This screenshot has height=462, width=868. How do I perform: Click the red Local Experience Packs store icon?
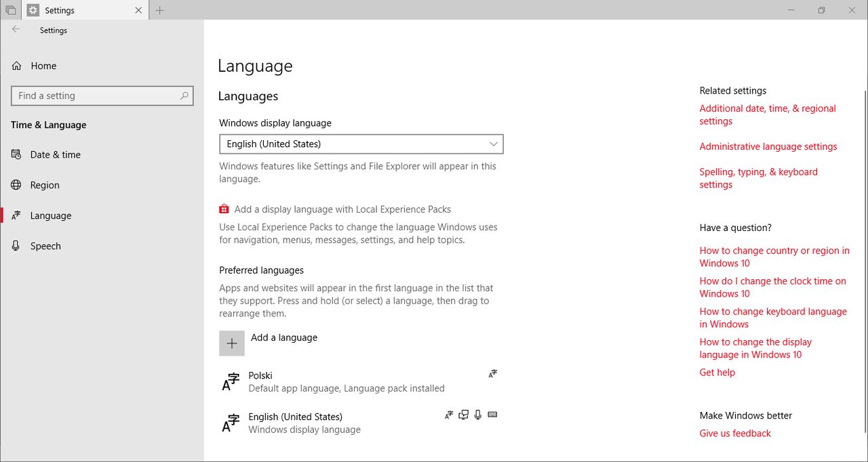224,209
